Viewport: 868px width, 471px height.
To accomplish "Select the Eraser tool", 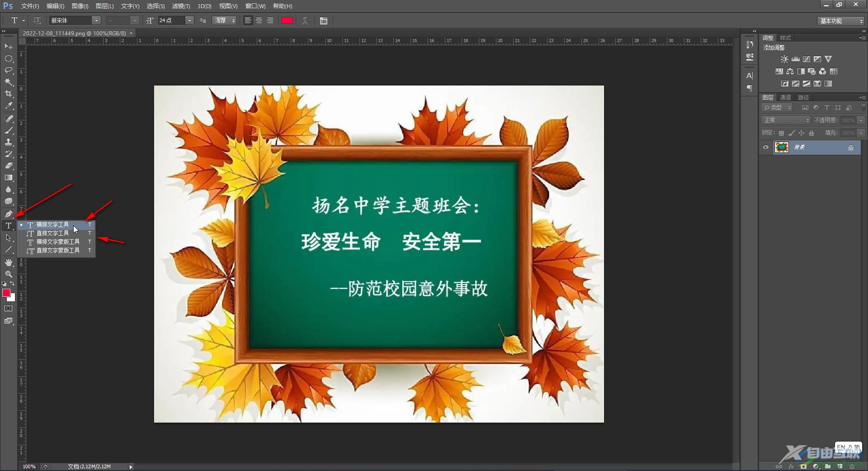I will point(9,166).
